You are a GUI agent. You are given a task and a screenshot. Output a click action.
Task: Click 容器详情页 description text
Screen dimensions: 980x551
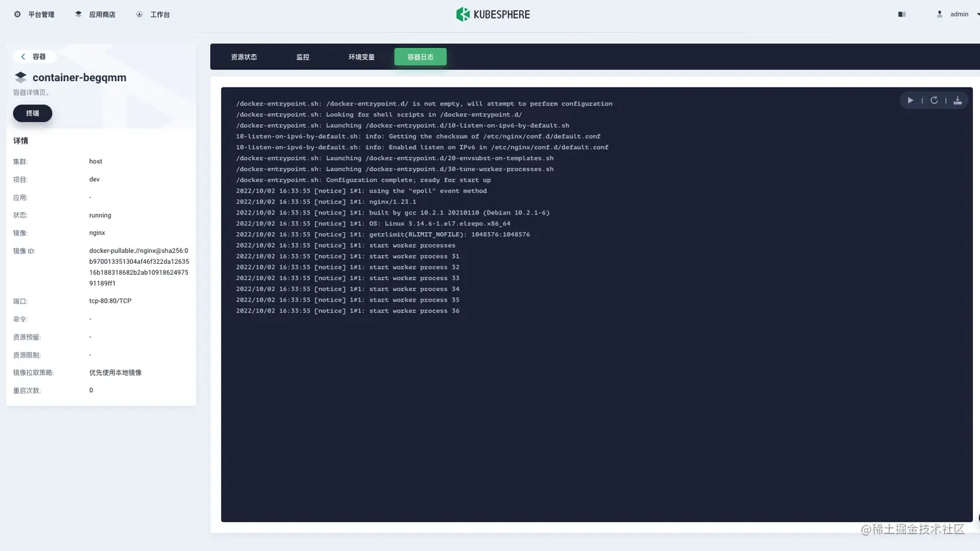(x=32, y=93)
